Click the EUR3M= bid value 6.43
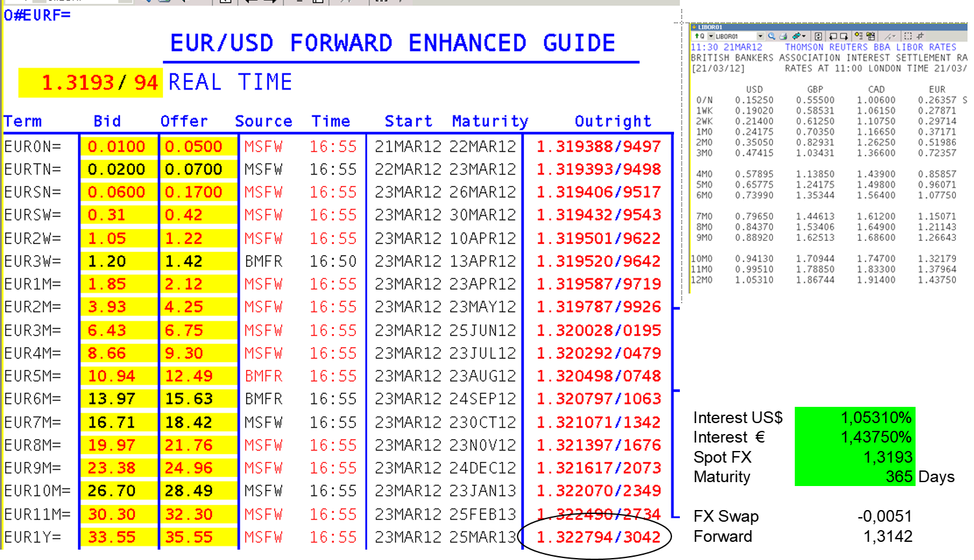Image resolution: width=974 pixels, height=560 pixels. 106,330
